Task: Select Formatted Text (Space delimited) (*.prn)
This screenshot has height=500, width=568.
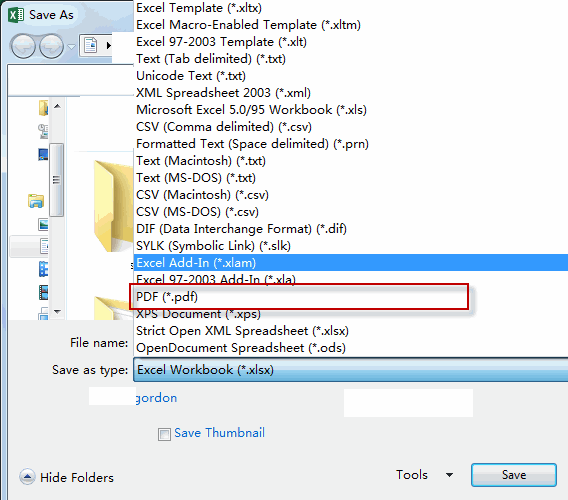Action: coord(351,144)
